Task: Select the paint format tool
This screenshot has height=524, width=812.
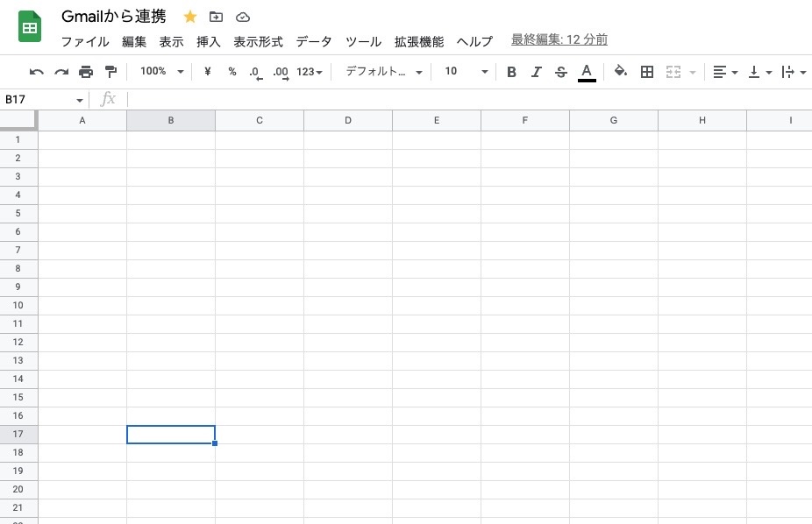Action: (110, 72)
